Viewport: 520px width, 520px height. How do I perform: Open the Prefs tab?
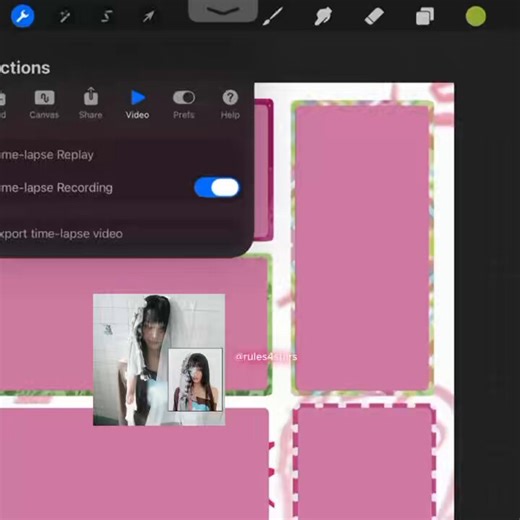tap(184, 104)
